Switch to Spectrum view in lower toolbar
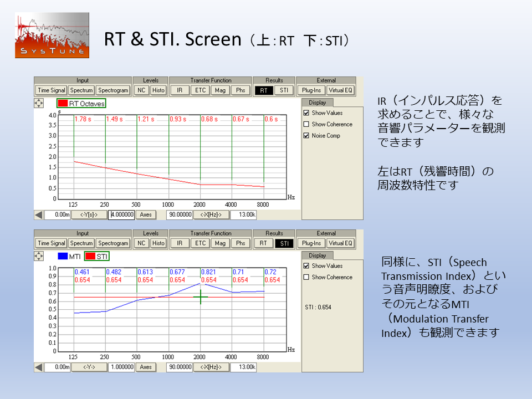The image size is (532, 399). tap(81, 243)
